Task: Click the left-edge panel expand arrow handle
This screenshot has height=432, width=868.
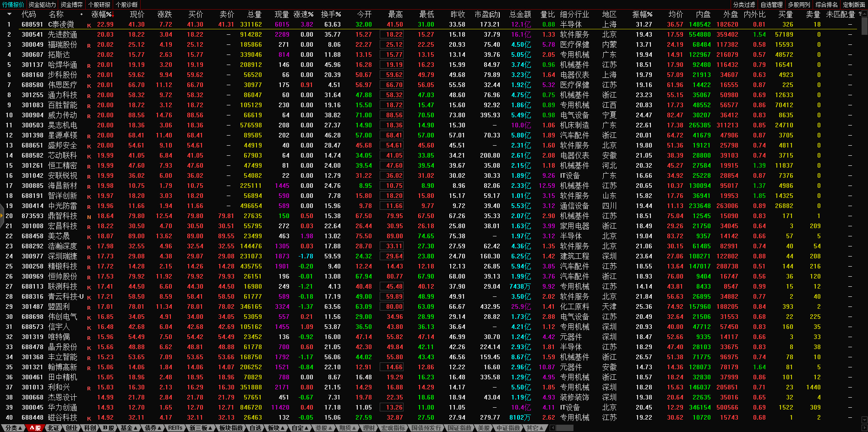Action: tap(2, 216)
